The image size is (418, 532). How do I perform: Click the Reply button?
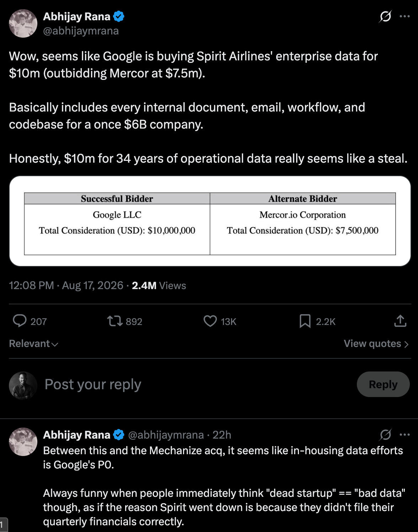coord(383,384)
